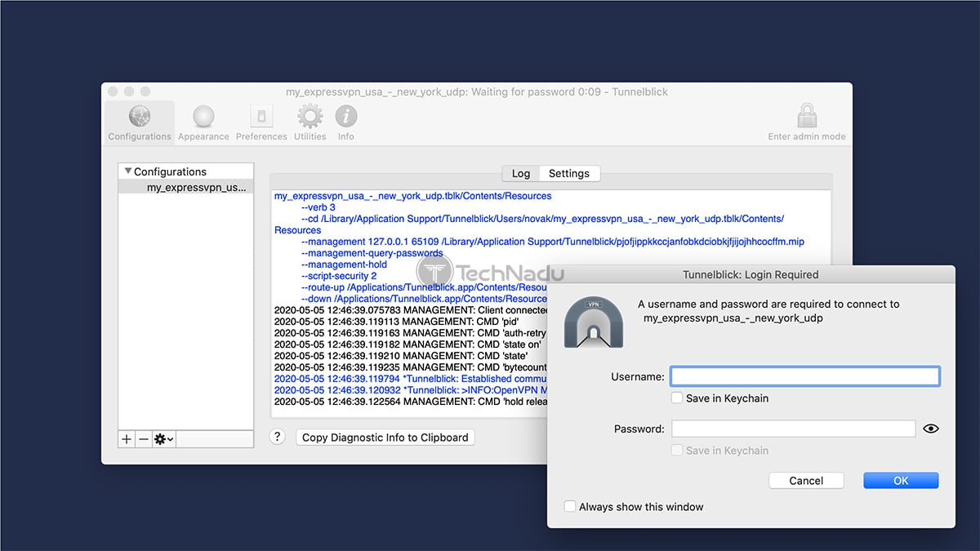Click Copy Diagnostic Info to Clipboard
This screenshot has width=980, height=551.
pyautogui.click(x=385, y=438)
